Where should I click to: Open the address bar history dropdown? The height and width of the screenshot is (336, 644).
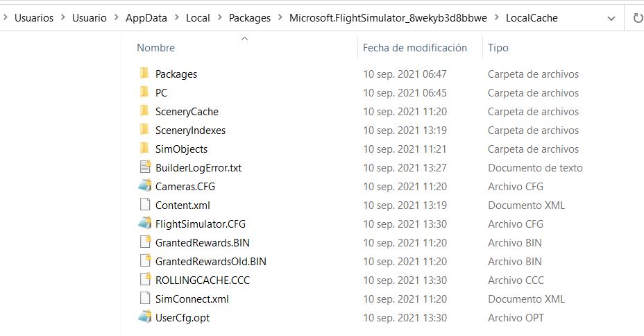pos(611,19)
